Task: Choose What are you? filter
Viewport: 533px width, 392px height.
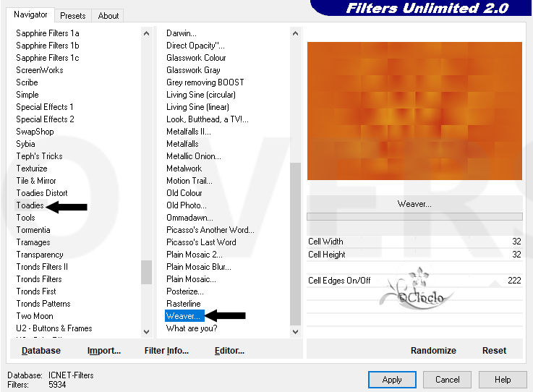Action: 192,328
